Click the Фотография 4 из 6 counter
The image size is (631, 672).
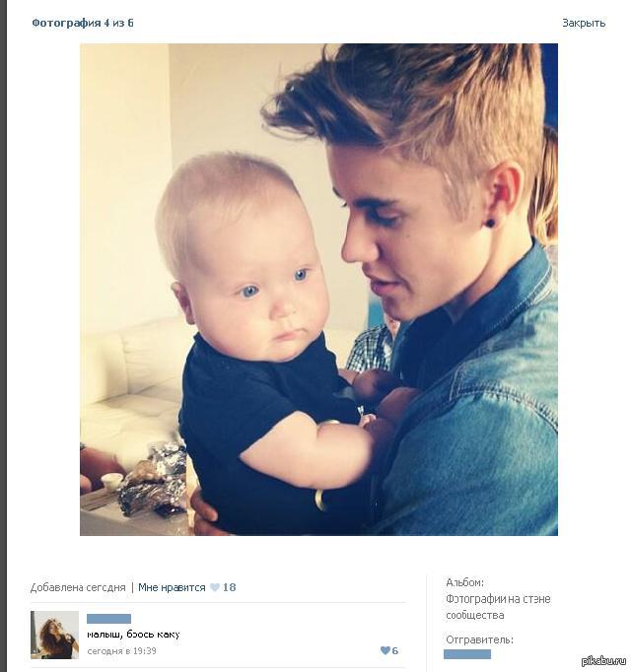click(83, 23)
